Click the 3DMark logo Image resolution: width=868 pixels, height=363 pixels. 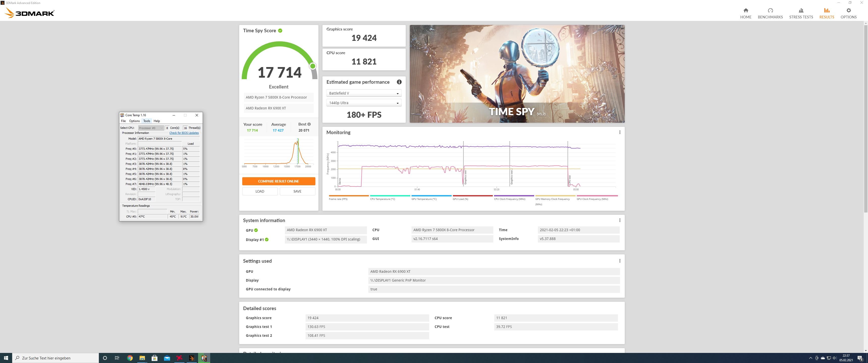click(x=30, y=13)
